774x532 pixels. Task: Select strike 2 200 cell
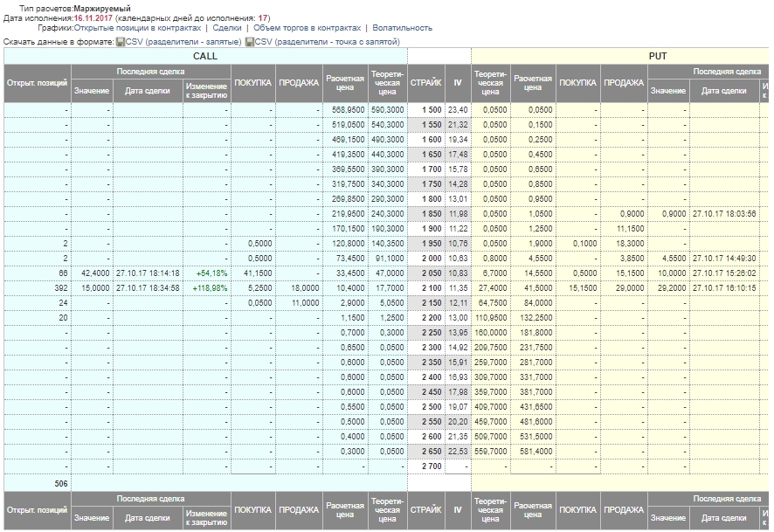coord(426,317)
